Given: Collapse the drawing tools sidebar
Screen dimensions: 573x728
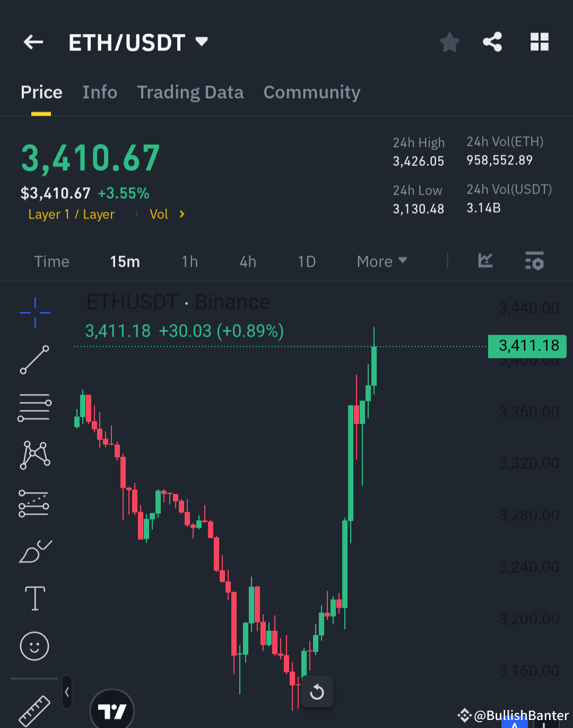Looking at the screenshot, I should tap(67, 692).
